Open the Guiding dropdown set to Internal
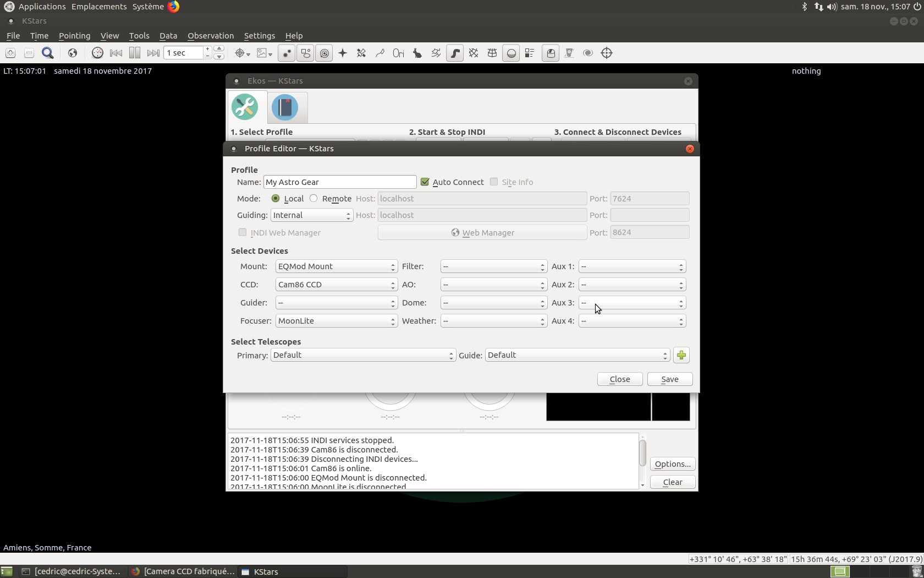Screen dimensions: 924x578 (311, 215)
